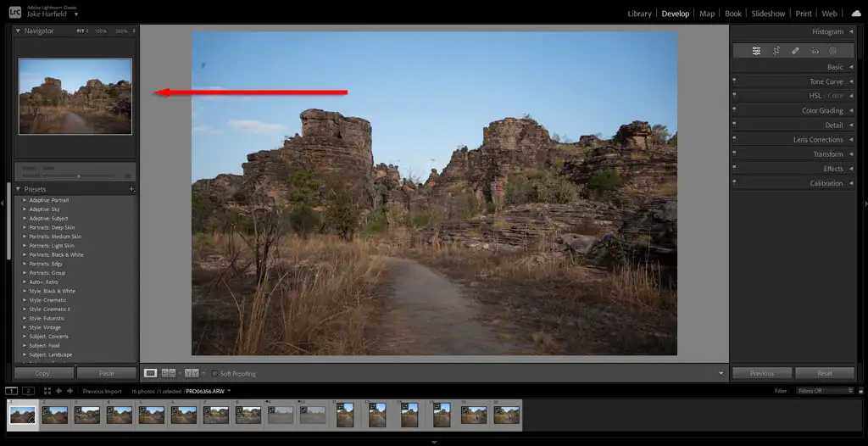This screenshot has width=868, height=446.
Task: Add a new preset with plus icon
Action: [x=131, y=189]
